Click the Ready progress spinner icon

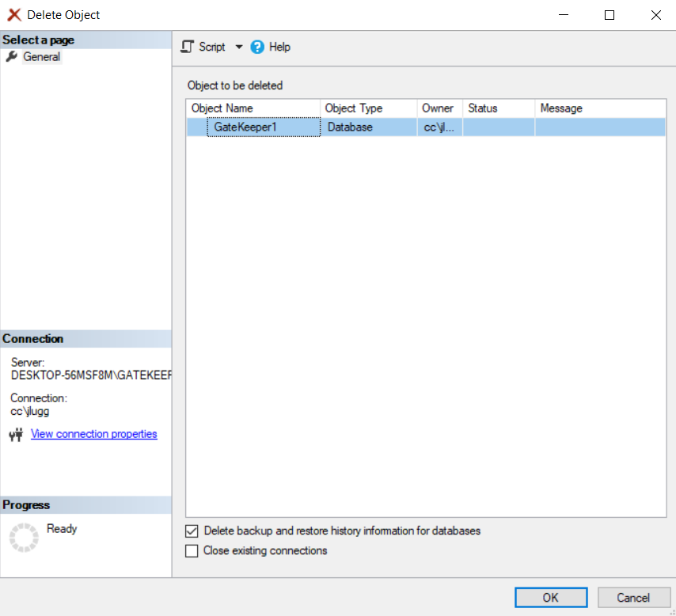(x=24, y=537)
